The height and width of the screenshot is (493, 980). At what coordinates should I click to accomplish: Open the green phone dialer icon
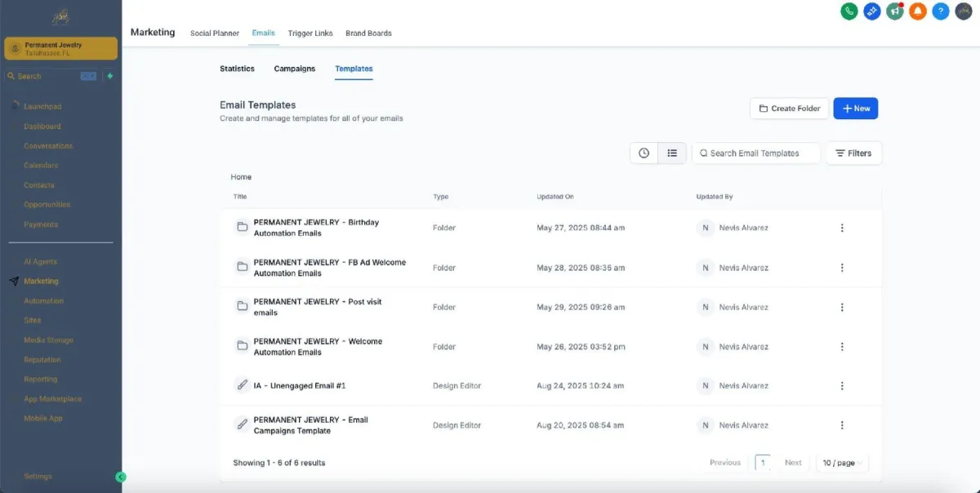click(x=849, y=11)
